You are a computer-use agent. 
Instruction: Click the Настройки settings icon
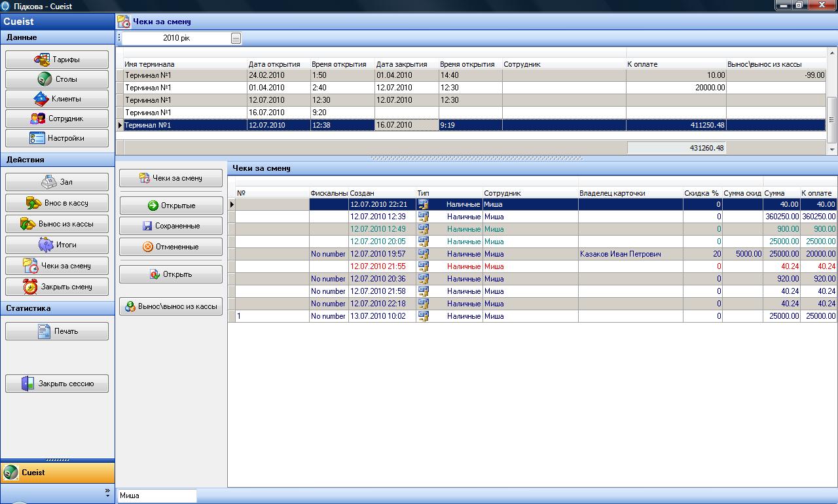click(37, 138)
